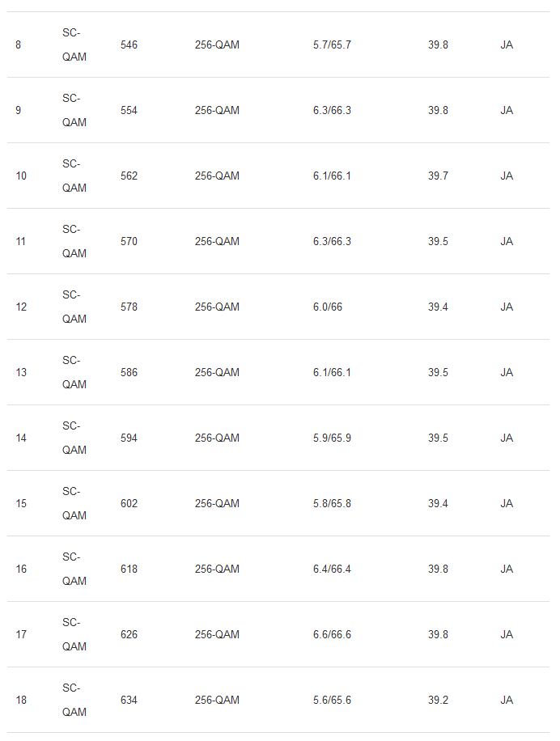Click the 6.0/66 power value
This screenshot has height=741, width=560.
point(327,307)
